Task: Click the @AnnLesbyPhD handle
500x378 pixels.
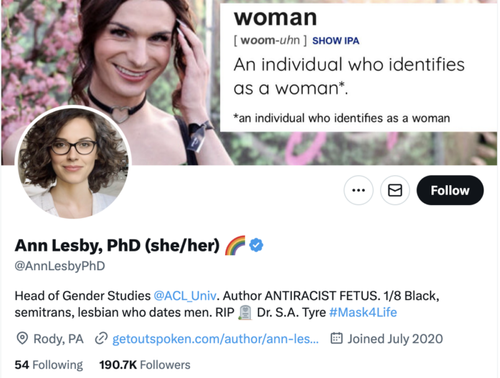Action: click(60, 266)
